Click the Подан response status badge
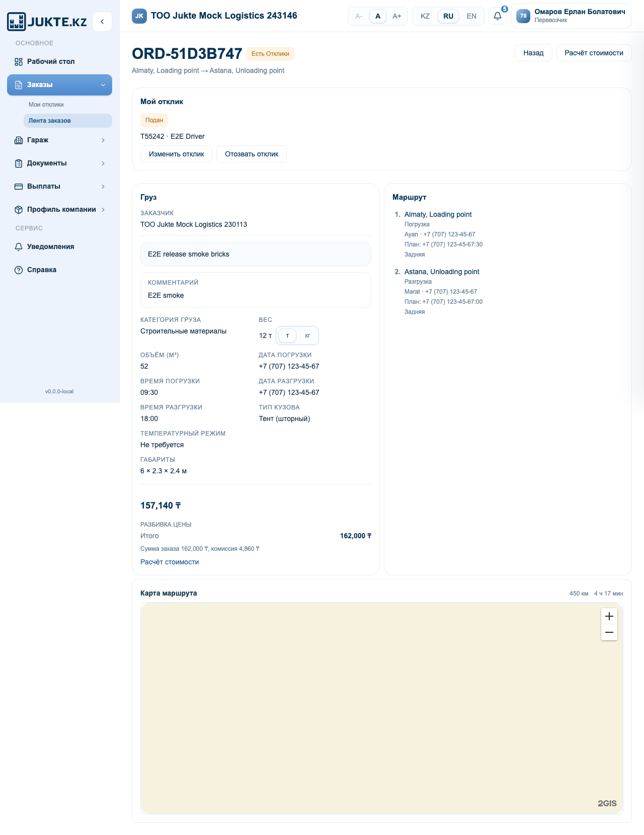Viewport: 644px width, 835px height. pos(154,120)
